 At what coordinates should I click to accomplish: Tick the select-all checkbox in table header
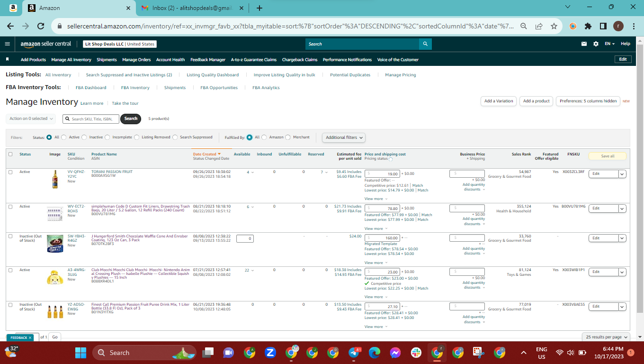10,154
